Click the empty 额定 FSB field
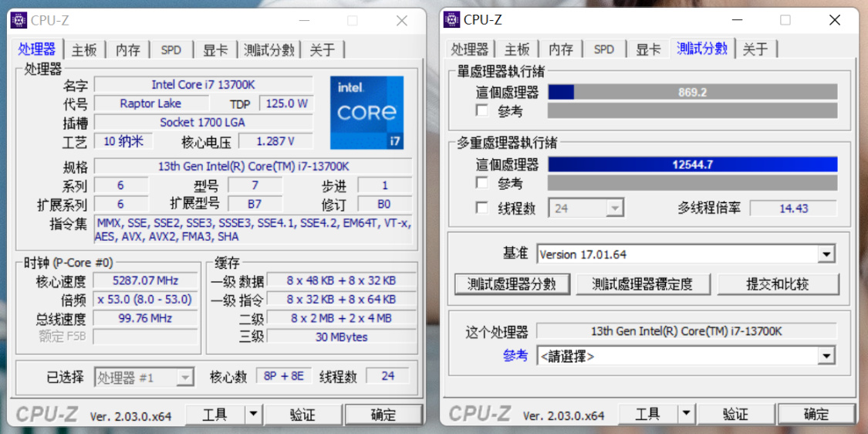This screenshot has height=434, width=868. point(145,337)
